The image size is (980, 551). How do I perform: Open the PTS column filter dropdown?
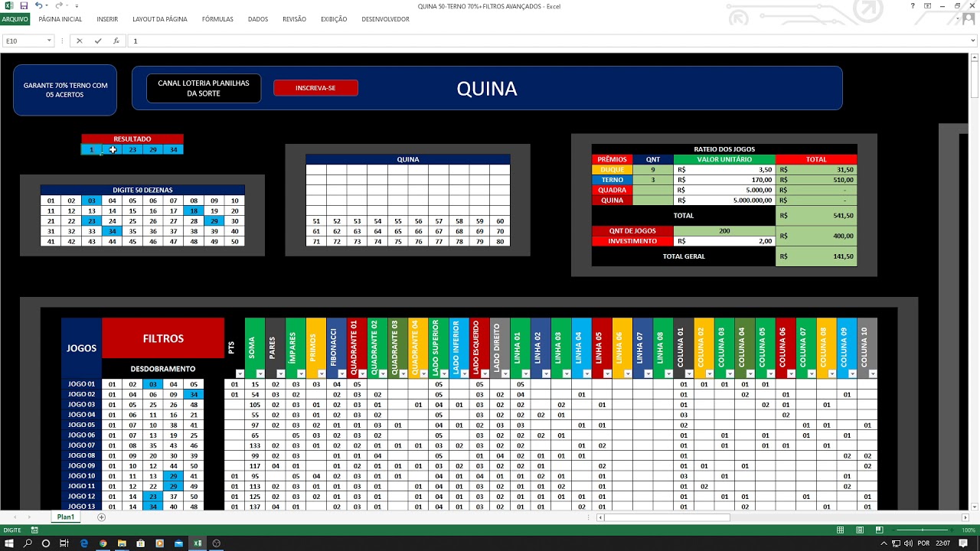240,373
